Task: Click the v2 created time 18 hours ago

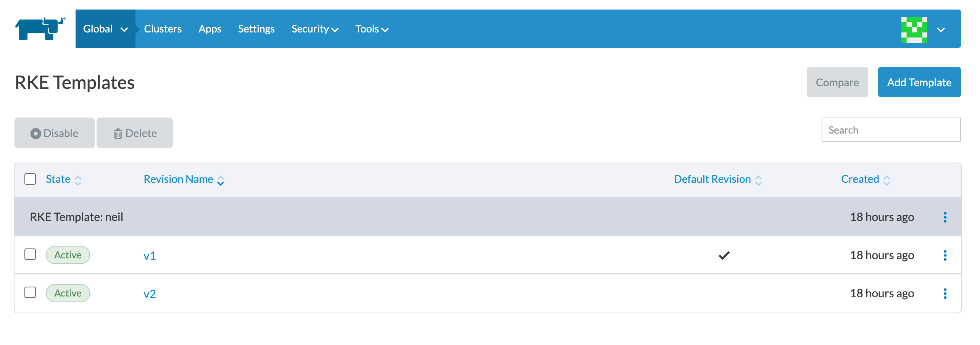Action: point(882,293)
